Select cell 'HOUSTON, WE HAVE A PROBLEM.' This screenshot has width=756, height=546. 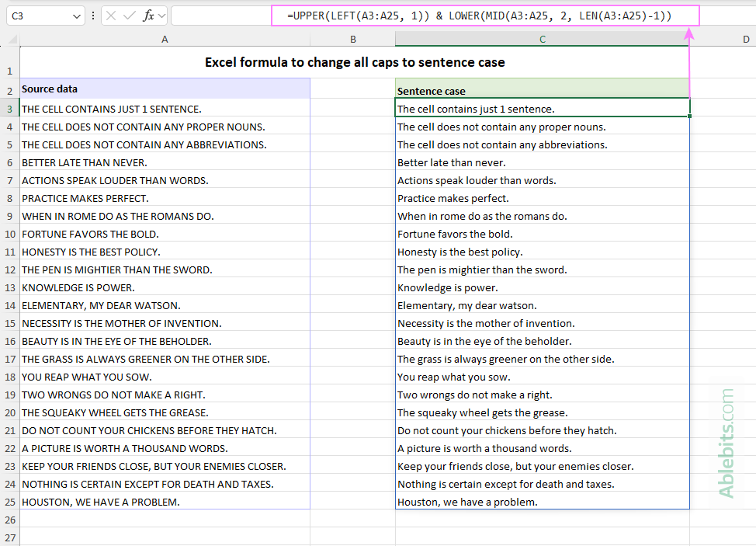click(165, 502)
